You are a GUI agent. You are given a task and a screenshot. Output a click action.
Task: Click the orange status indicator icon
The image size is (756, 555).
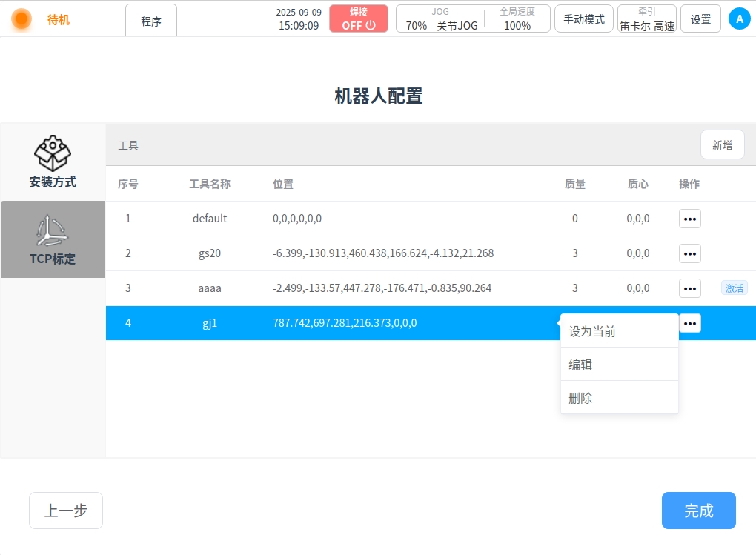(x=21, y=19)
